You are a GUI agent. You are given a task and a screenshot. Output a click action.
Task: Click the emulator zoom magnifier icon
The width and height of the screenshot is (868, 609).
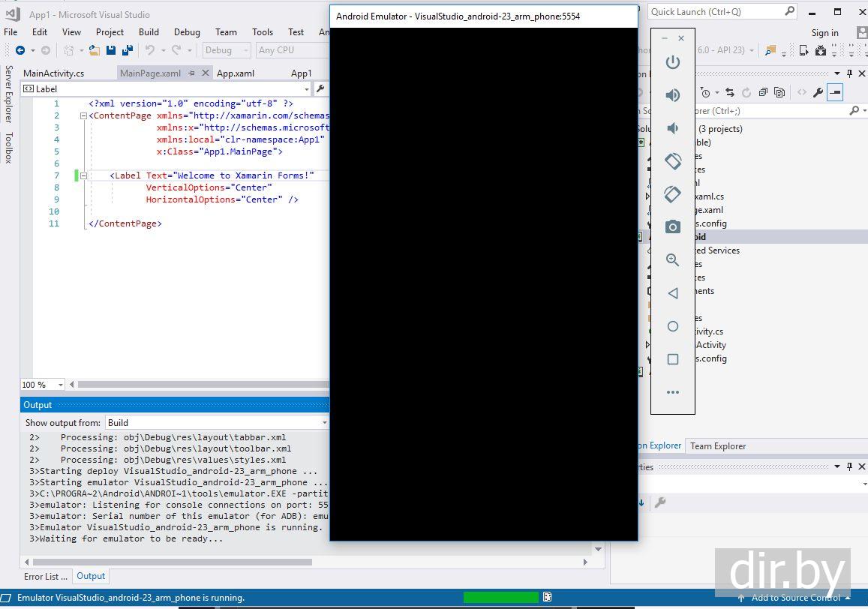pyautogui.click(x=673, y=260)
